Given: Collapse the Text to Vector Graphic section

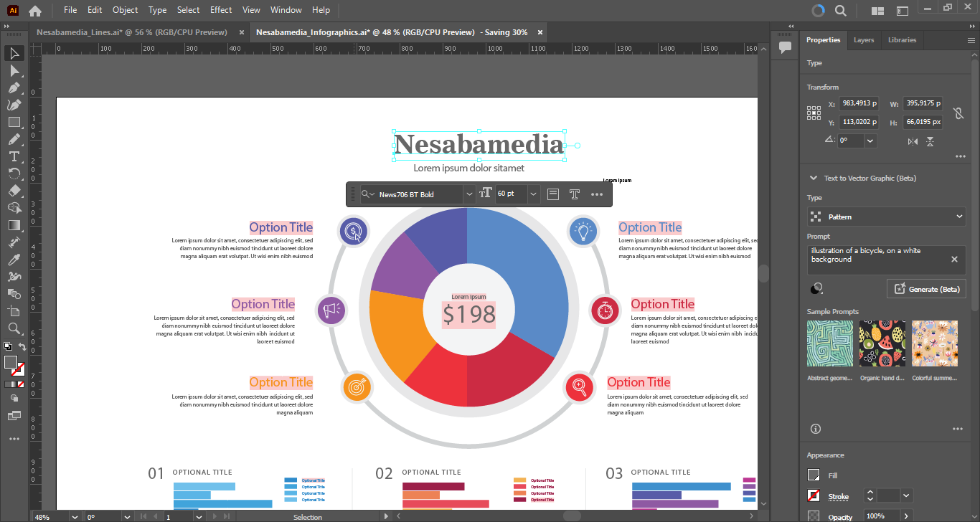Looking at the screenshot, I should [813, 178].
